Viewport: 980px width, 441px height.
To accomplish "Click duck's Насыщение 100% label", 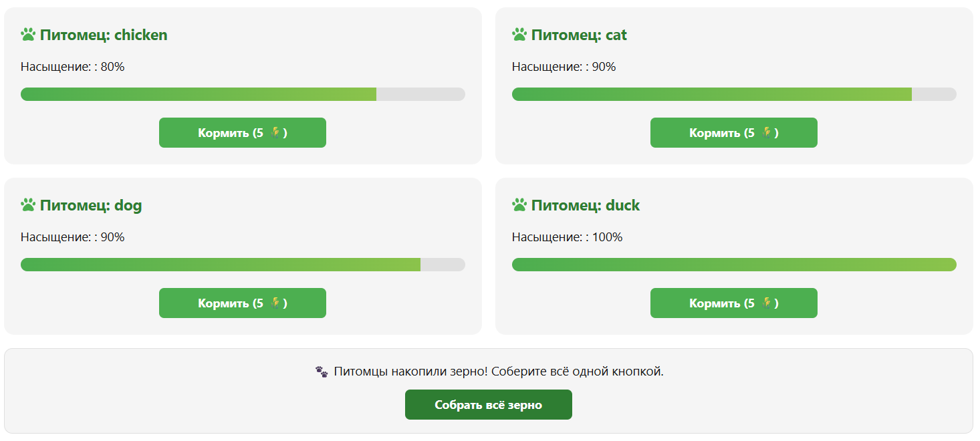I will coord(567,237).
